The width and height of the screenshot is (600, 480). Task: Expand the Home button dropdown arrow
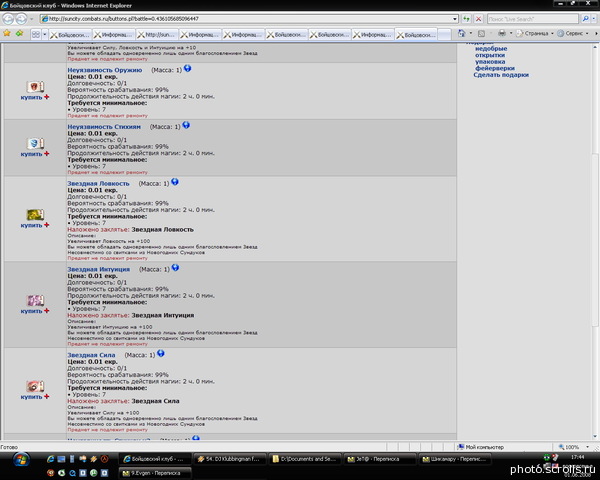tap(471, 34)
